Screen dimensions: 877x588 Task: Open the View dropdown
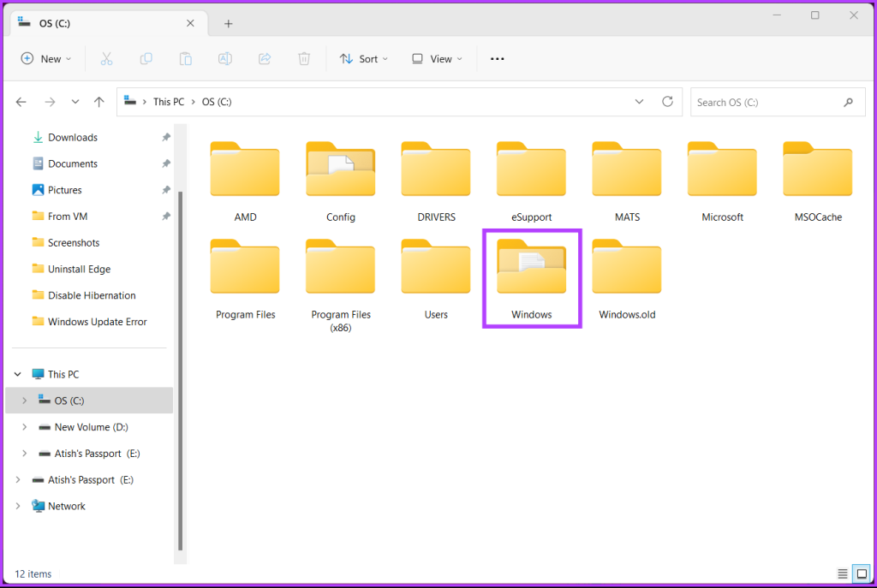pyautogui.click(x=437, y=58)
